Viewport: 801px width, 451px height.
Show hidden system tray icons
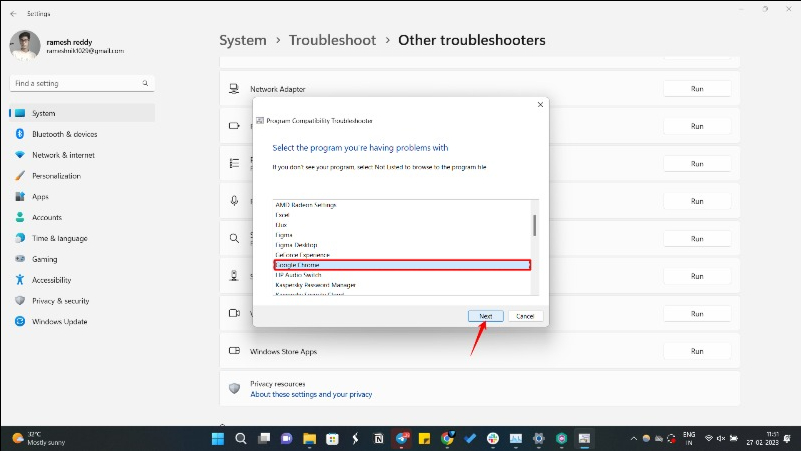click(633, 438)
